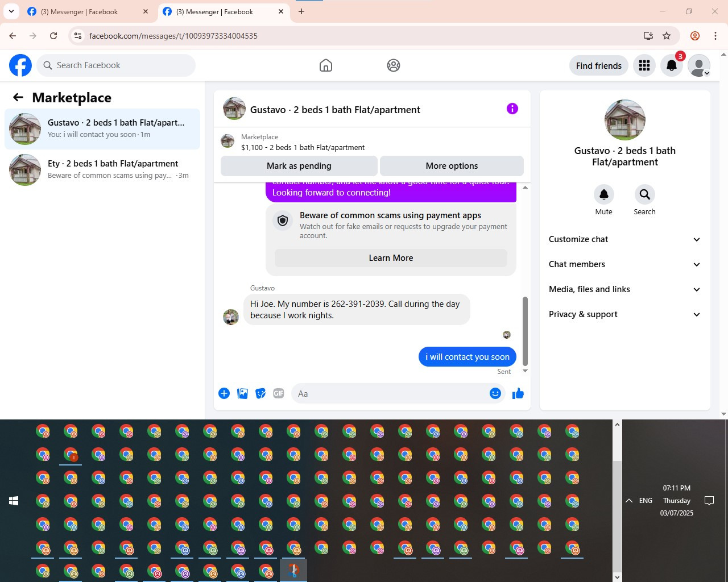Expand Chat members section
Viewport: 728px width, 582px height.
point(624,264)
